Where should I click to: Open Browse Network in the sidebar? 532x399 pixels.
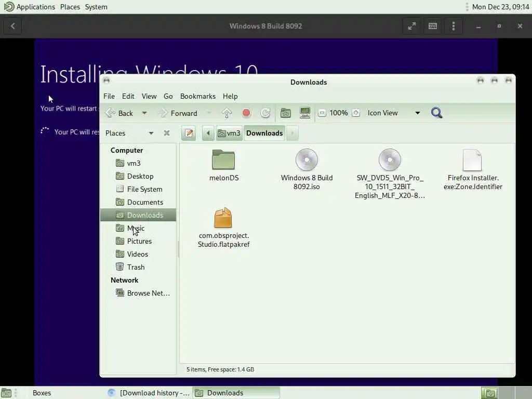(138, 293)
